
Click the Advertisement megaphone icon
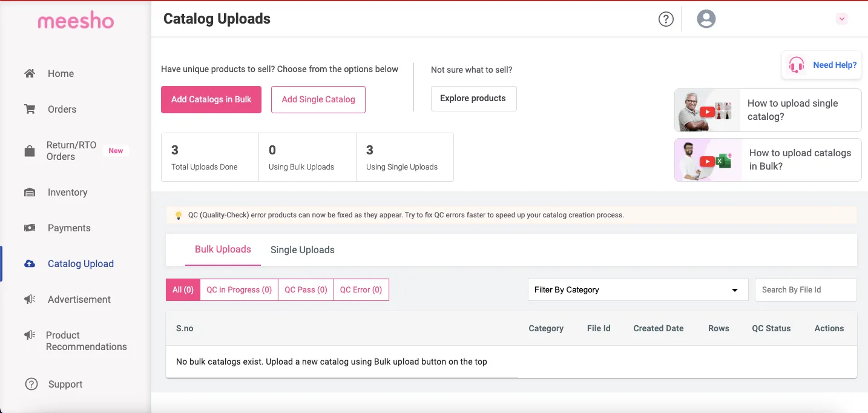30,299
